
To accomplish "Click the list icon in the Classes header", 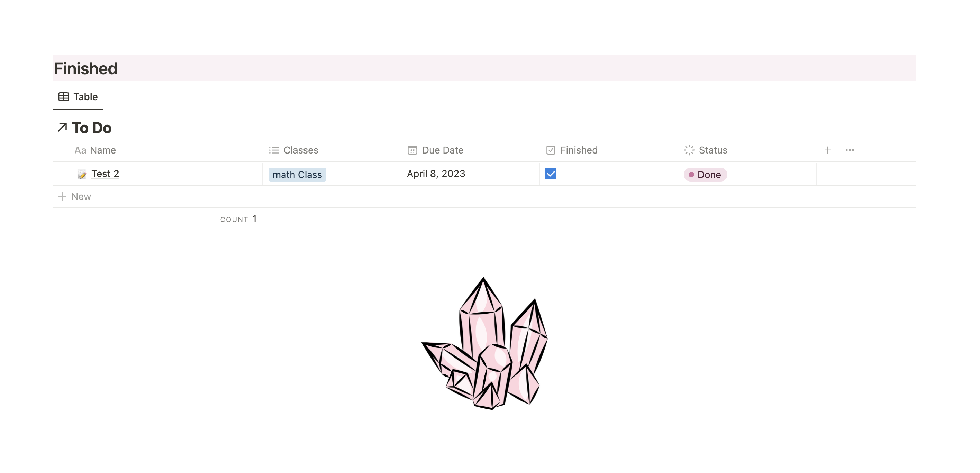I will [274, 150].
